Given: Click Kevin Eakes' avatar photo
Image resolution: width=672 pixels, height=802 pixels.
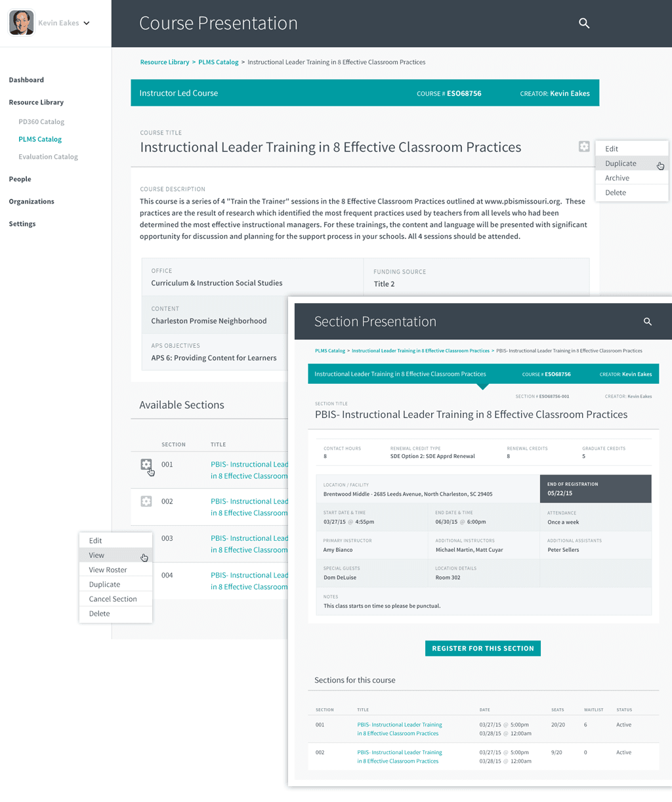Looking at the screenshot, I should click(x=22, y=23).
